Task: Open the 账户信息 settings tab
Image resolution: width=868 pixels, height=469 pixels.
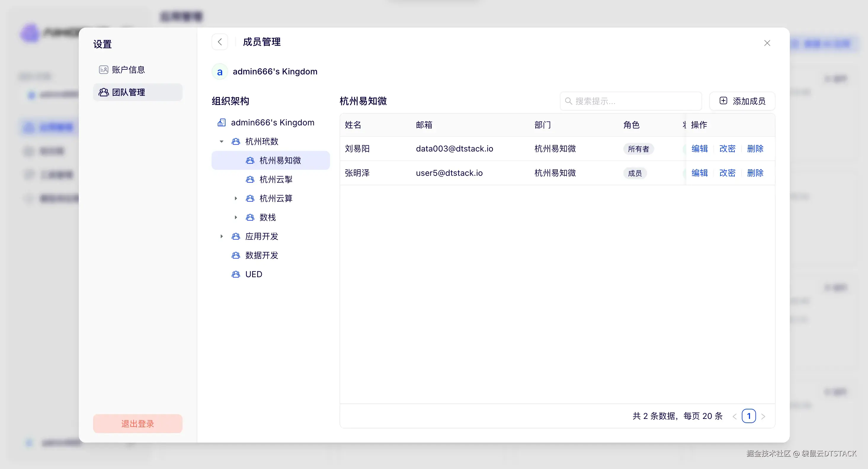Action: click(x=128, y=70)
